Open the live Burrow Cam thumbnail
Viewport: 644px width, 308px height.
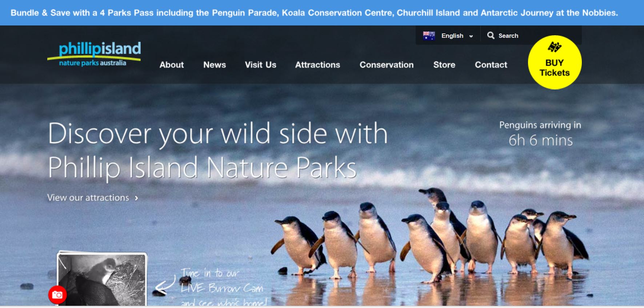(102, 279)
